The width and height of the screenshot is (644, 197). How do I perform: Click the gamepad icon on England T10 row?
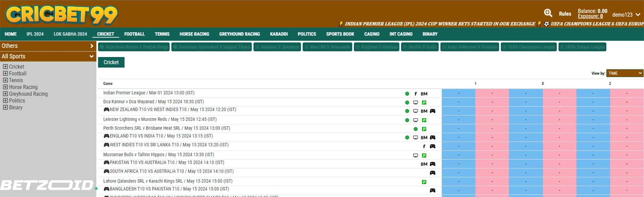pos(432,138)
